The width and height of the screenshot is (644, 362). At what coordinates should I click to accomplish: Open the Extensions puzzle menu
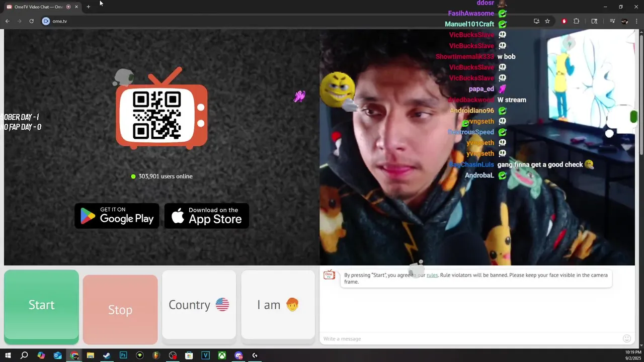click(577, 21)
